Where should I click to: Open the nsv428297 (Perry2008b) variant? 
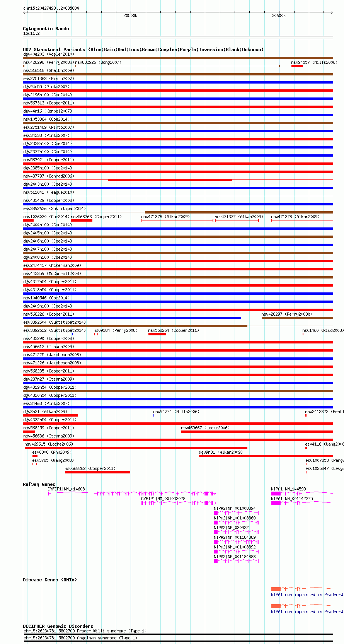tap(286, 314)
